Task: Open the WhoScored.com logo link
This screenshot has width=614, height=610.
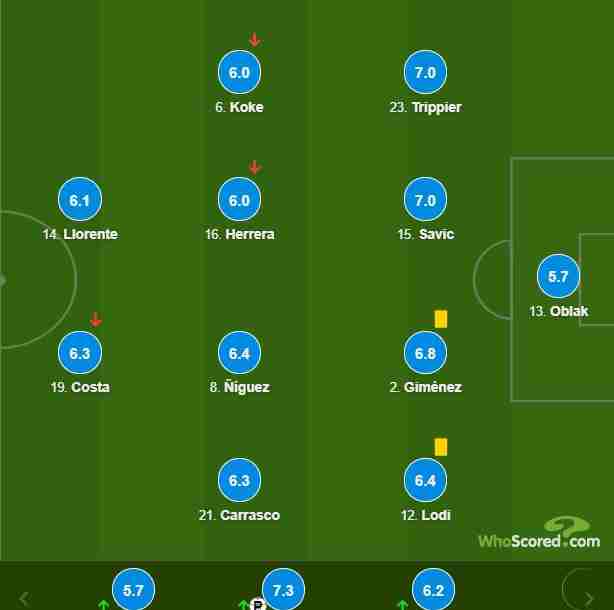Action: (539, 532)
